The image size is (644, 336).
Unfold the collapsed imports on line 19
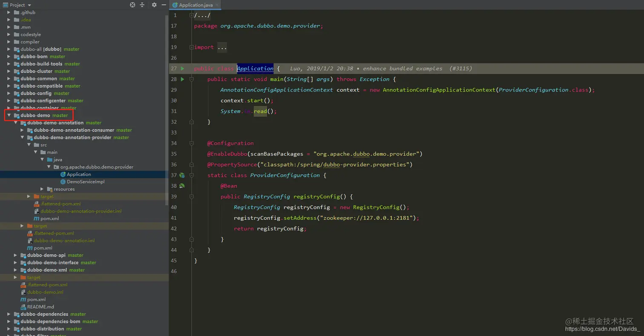coord(192,47)
